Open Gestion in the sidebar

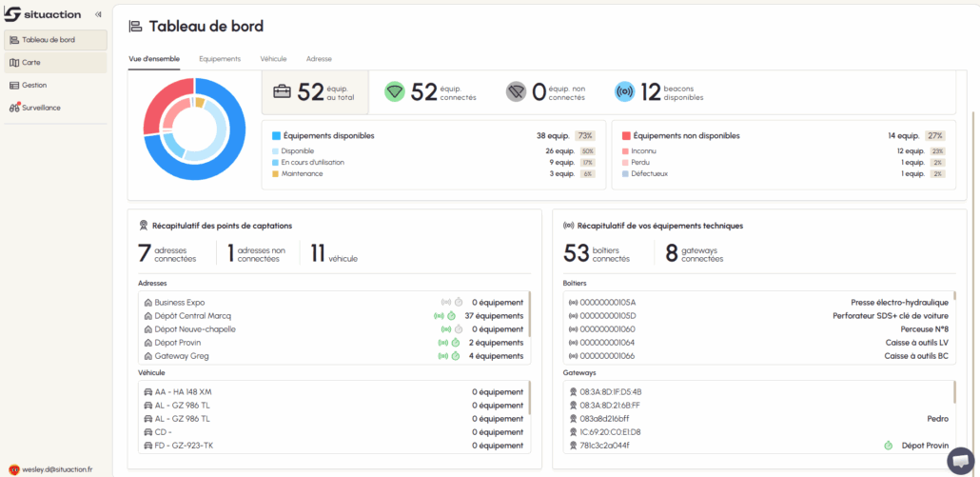(55, 85)
